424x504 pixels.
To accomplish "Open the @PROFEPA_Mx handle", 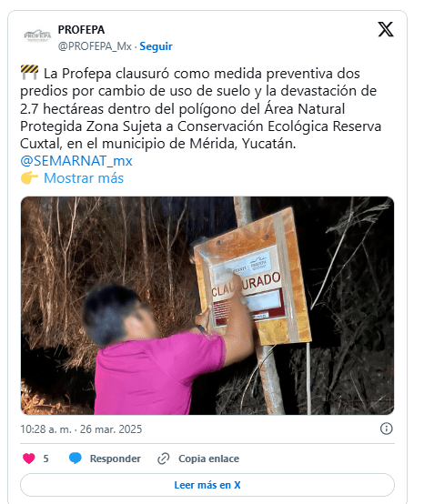I will click(95, 46).
